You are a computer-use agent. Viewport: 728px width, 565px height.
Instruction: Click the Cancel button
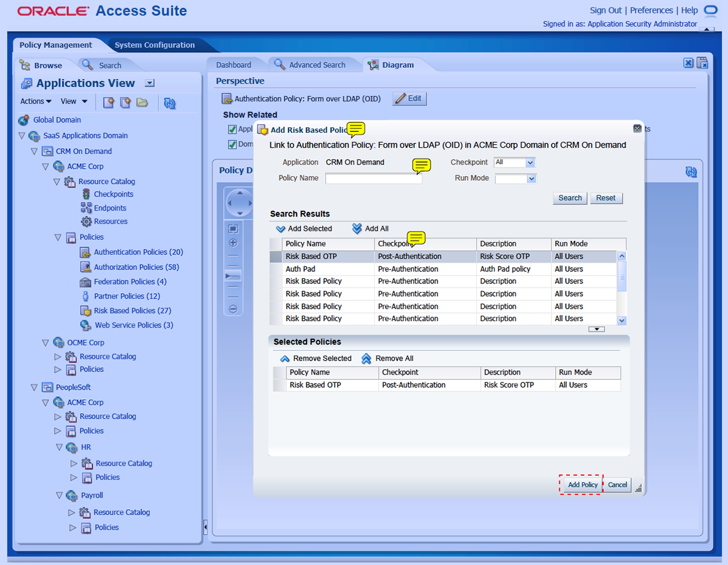618,485
